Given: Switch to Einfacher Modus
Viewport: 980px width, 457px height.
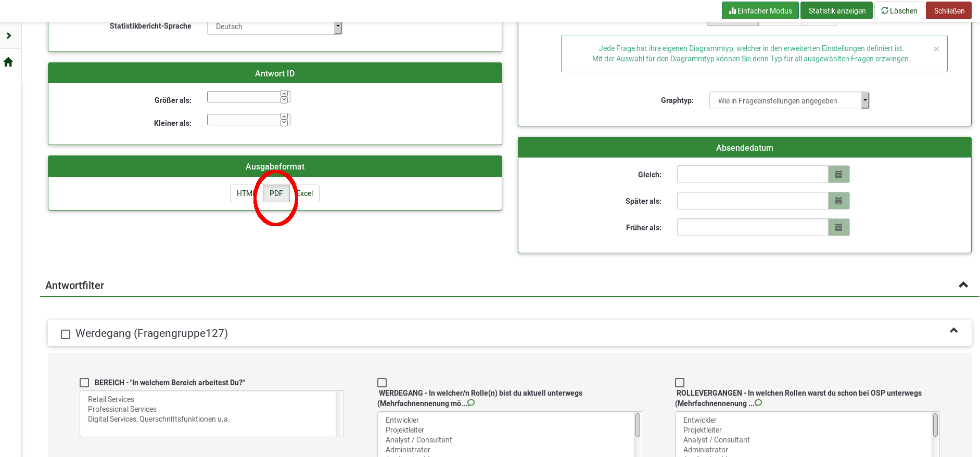Looking at the screenshot, I should pyautogui.click(x=760, y=11).
